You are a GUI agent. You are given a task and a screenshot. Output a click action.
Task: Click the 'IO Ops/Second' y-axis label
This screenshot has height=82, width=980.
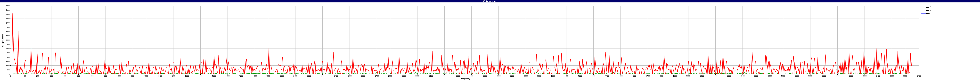pyautogui.click(x=2, y=40)
